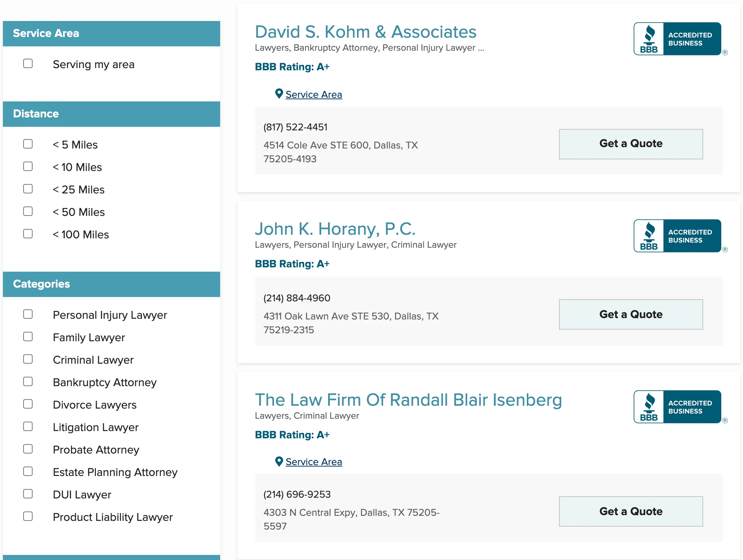Open The Law Firm Of Randall Blair Isenberg
Screen dimensions: 743x560
[408, 400]
